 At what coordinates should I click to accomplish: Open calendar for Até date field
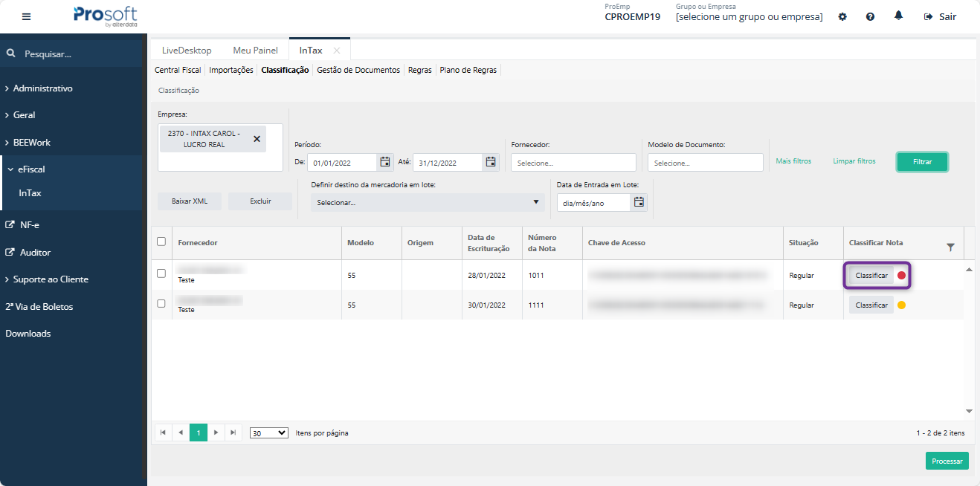point(491,162)
